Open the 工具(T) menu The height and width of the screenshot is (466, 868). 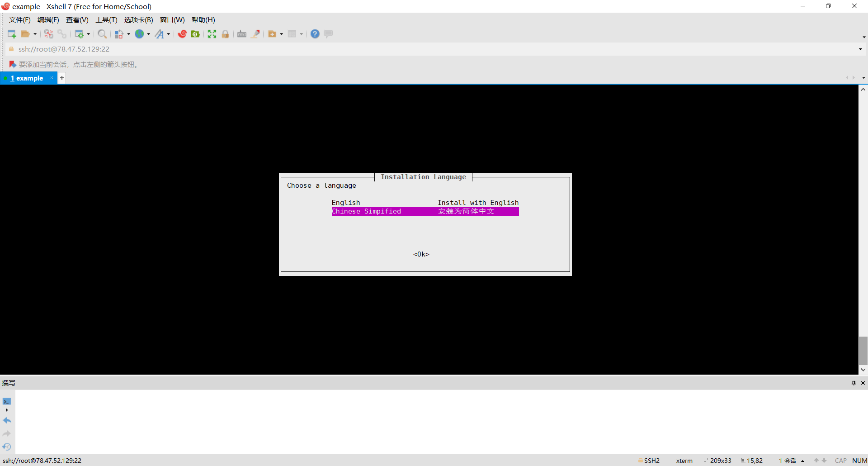pyautogui.click(x=106, y=20)
